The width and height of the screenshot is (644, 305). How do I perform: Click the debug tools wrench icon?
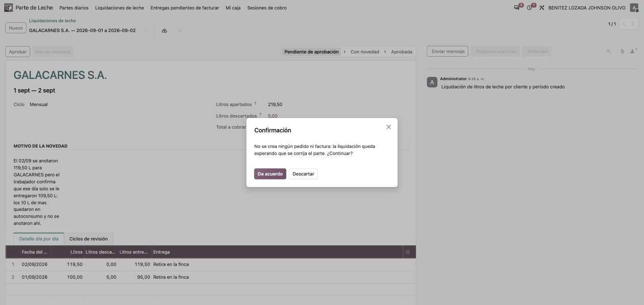click(542, 8)
